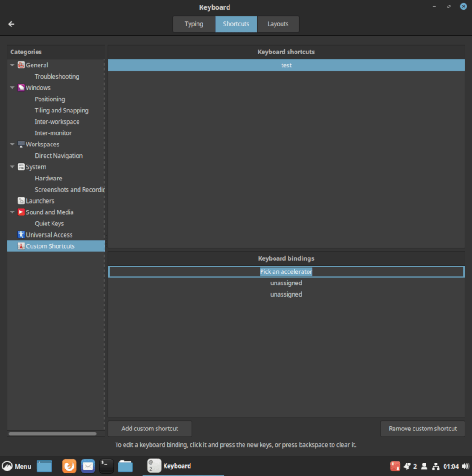
Task: Click the Custom Shortcuts icon
Action: point(20,246)
